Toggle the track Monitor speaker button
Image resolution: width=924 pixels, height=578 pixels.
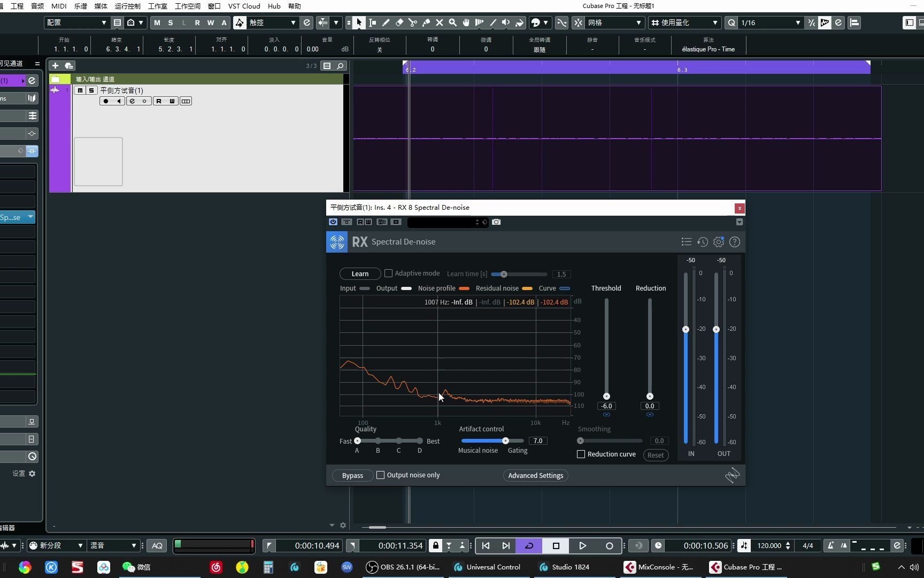[119, 101]
